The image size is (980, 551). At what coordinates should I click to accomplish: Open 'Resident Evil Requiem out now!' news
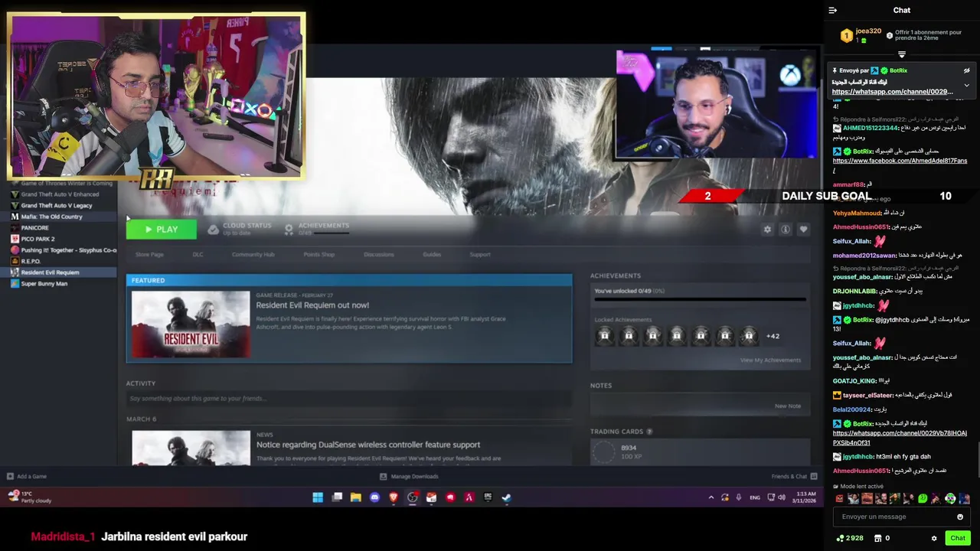point(312,305)
